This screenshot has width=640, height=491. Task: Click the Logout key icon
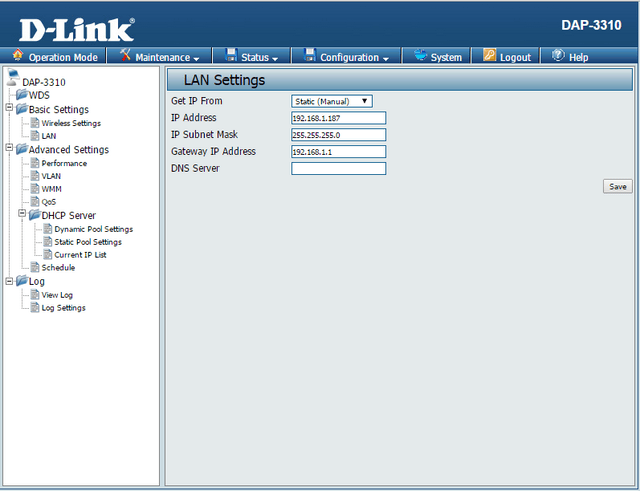click(x=489, y=55)
